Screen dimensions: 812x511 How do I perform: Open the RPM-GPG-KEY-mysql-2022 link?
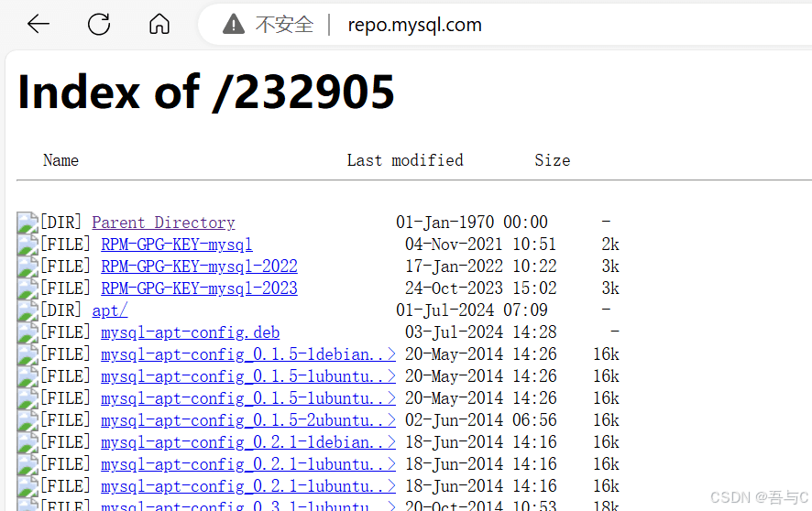pyautogui.click(x=200, y=266)
